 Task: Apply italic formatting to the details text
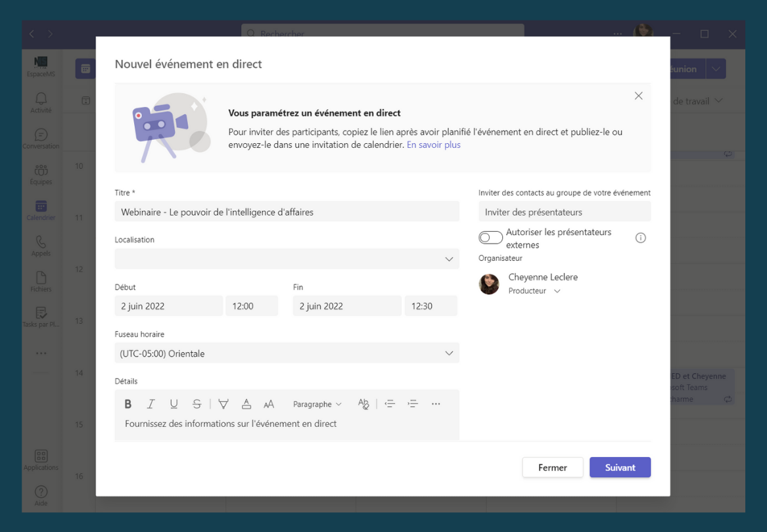(151, 403)
